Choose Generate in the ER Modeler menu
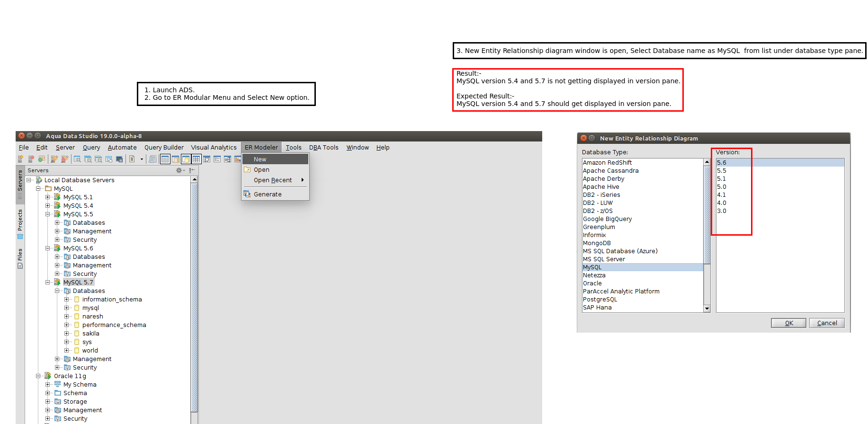Image resolution: width=868 pixels, height=424 pixels. (275, 194)
